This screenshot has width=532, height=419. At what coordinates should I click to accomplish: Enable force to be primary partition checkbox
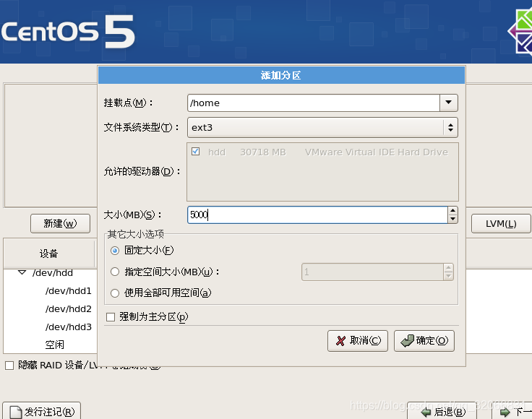click(111, 317)
